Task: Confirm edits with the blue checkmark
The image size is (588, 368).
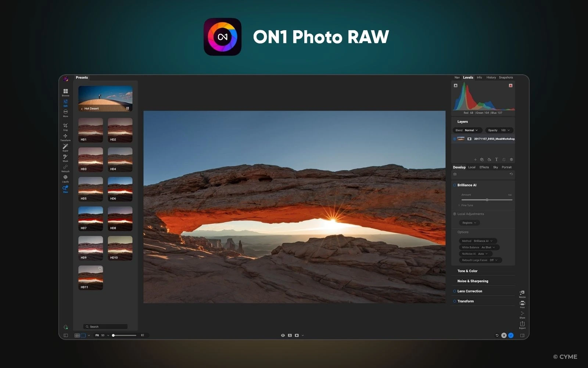Action: (x=510, y=335)
